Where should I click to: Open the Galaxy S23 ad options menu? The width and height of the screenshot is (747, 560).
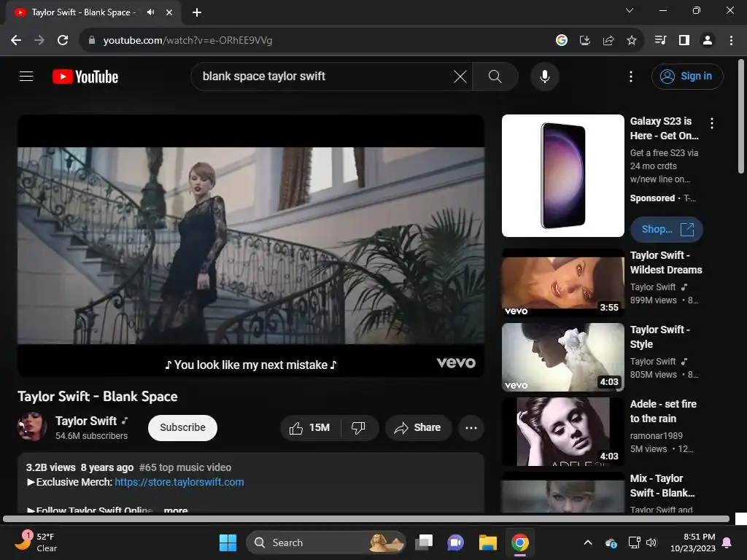(712, 123)
